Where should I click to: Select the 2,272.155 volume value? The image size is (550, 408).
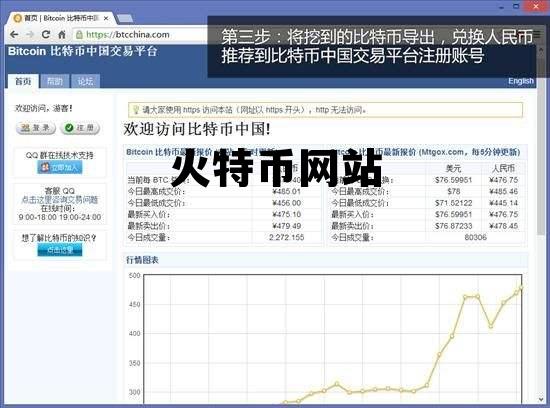click(286, 238)
